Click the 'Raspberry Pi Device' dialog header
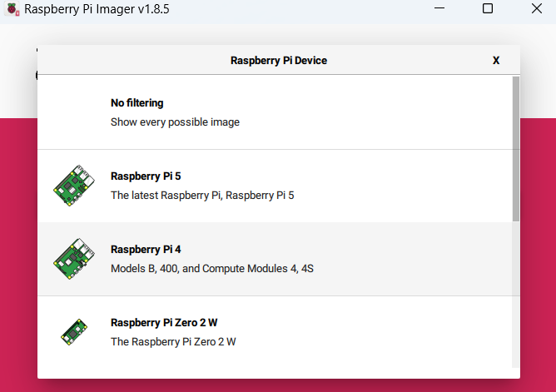Screen dimensions: 556x392 tap(278, 61)
